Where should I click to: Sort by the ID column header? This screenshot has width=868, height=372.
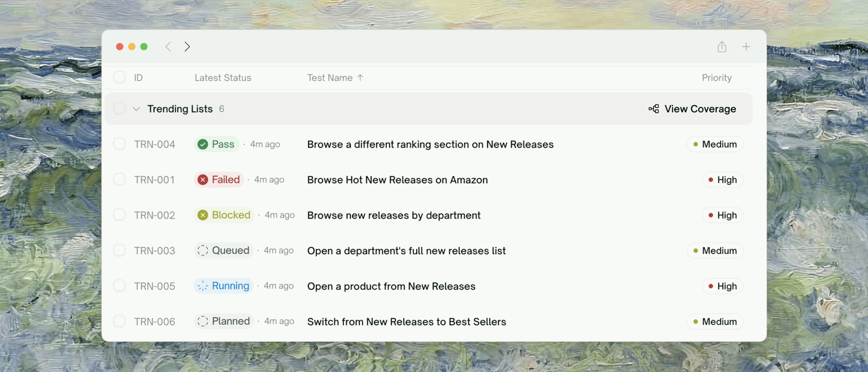click(138, 78)
